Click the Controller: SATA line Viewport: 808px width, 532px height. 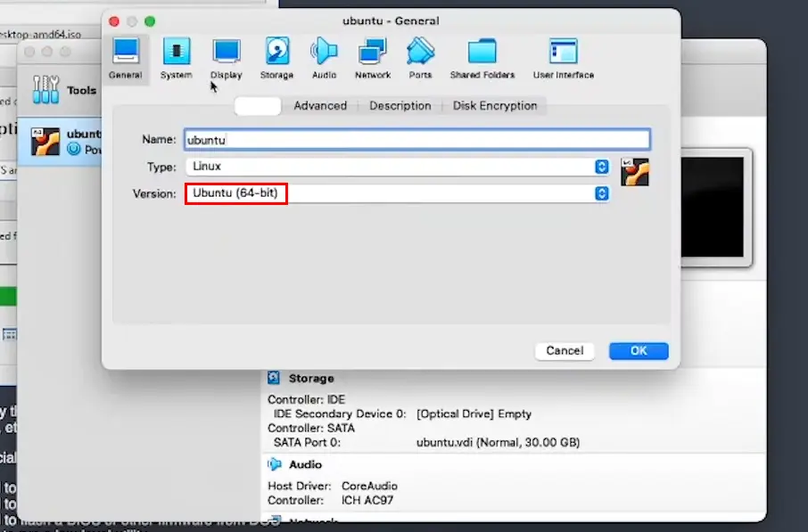pos(311,428)
